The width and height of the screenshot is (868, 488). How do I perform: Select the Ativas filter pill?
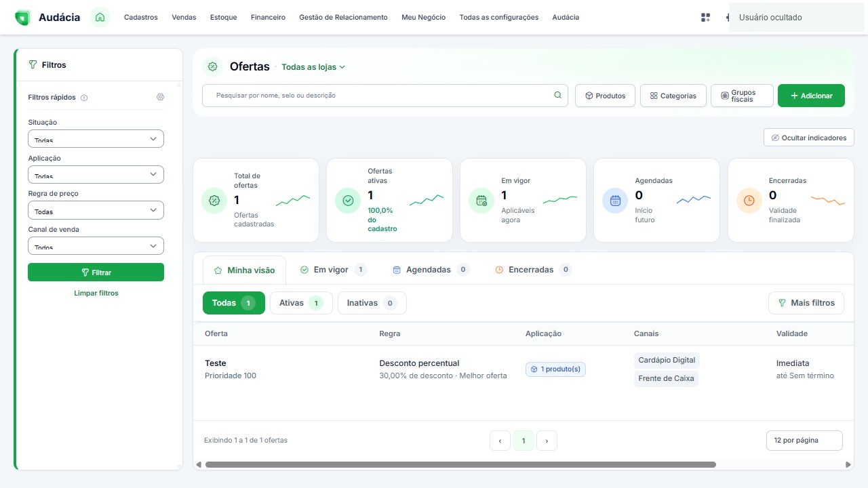point(301,303)
